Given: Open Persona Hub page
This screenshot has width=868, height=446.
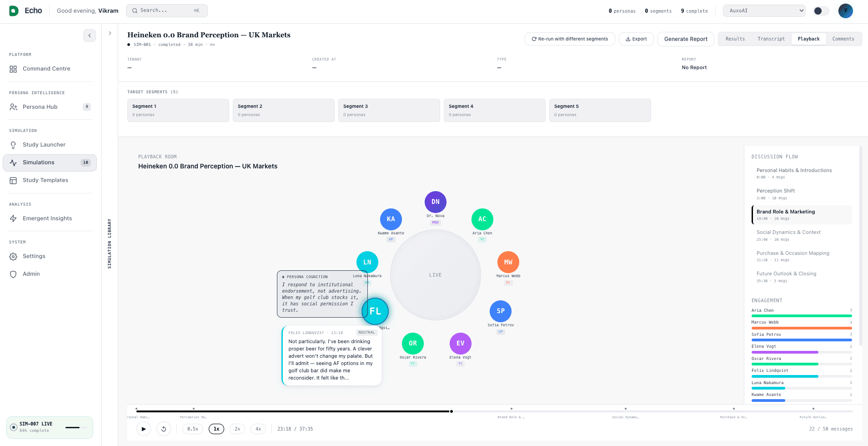Looking at the screenshot, I should click(x=50, y=107).
